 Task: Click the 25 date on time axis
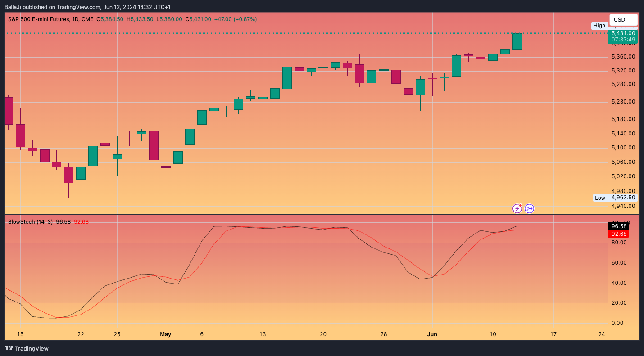pyautogui.click(x=117, y=334)
